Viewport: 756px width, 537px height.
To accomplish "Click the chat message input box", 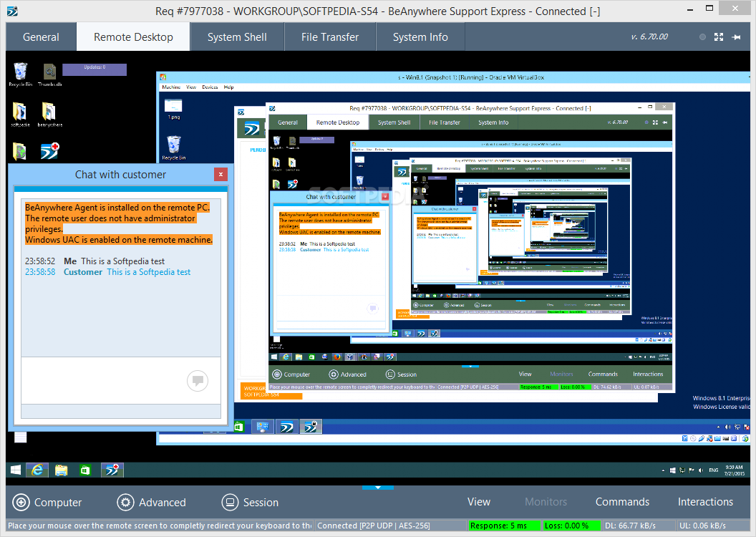I will click(120, 380).
